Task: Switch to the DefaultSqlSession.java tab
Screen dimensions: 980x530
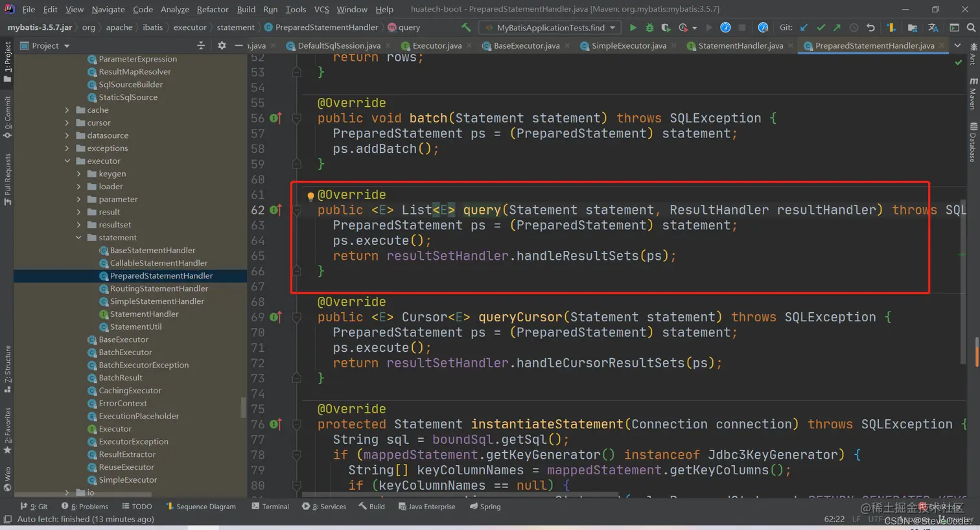Action: click(x=339, y=45)
